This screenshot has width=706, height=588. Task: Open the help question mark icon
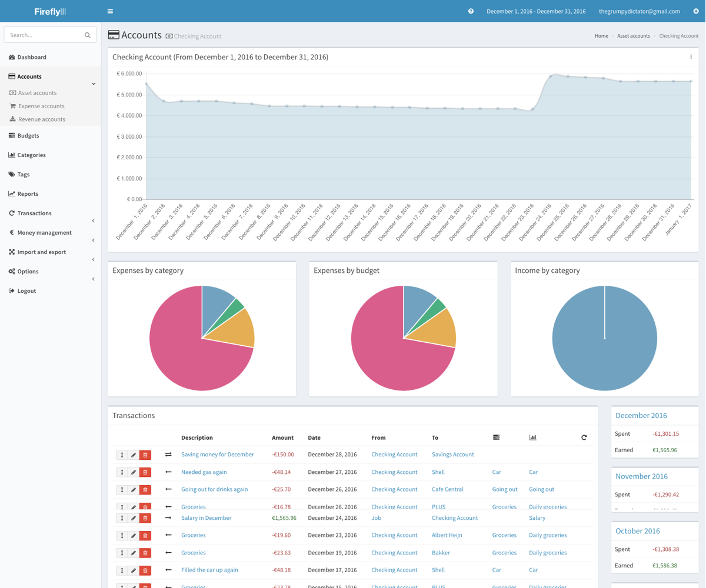pyautogui.click(x=471, y=11)
